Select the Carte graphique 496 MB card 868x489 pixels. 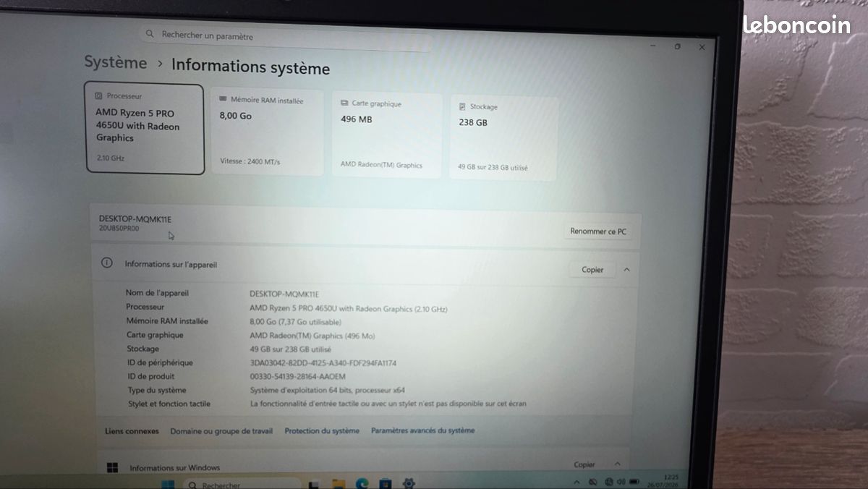click(x=387, y=135)
